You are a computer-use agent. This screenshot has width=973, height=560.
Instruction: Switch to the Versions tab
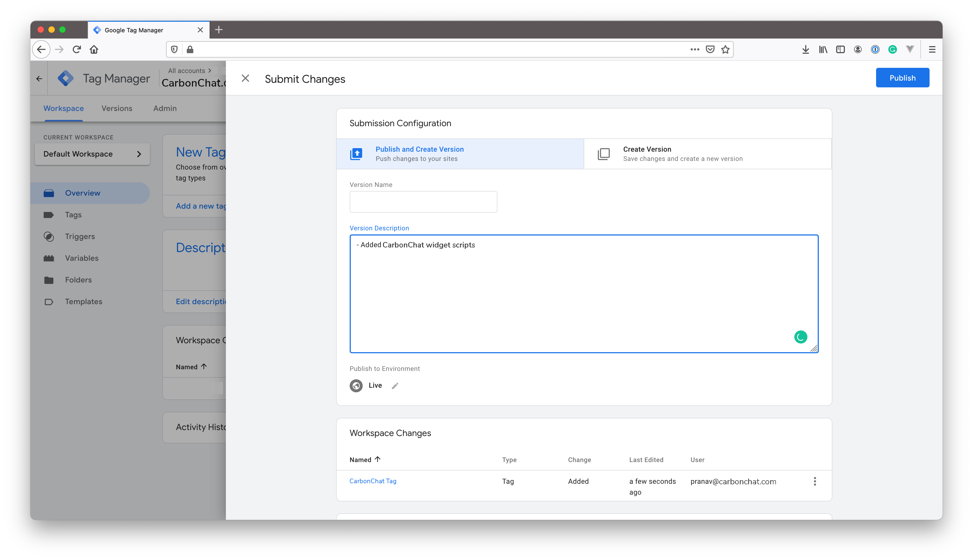tap(116, 109)
